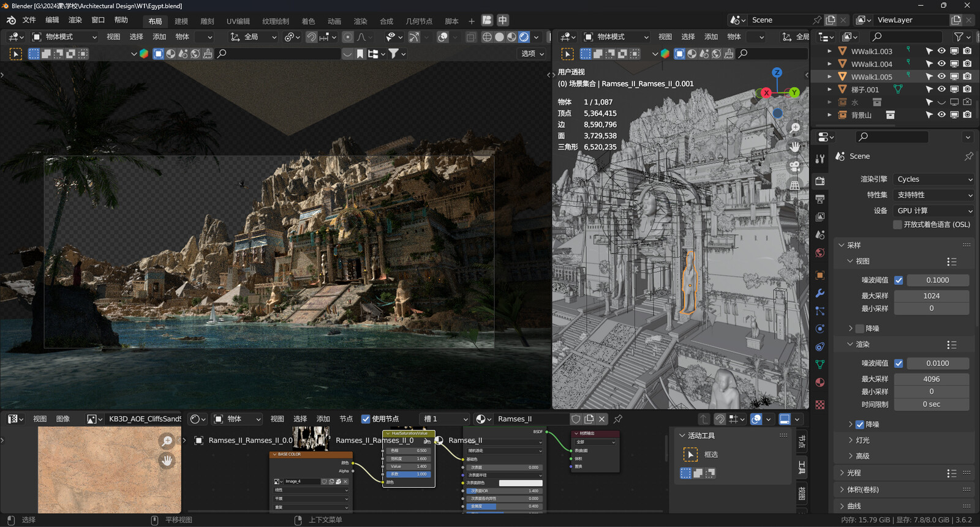
Task: Expand WWalk1.005 tree item in outliner
Action: coord(830,77)
